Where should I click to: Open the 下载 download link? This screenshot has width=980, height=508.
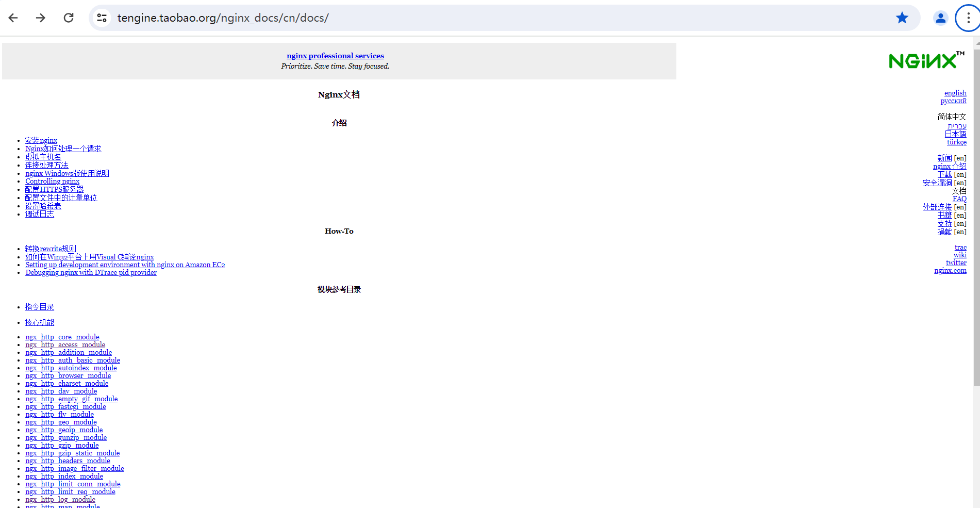(944, 174)
